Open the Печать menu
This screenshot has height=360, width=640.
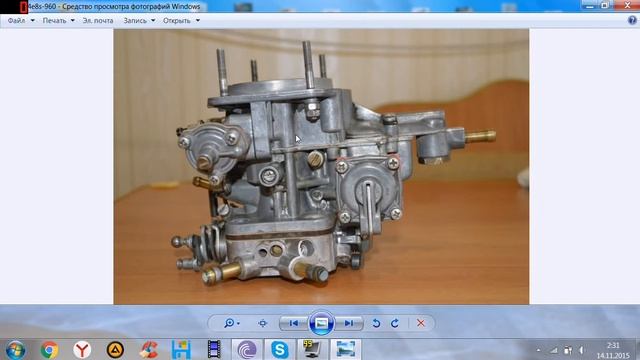coord(54,20)
